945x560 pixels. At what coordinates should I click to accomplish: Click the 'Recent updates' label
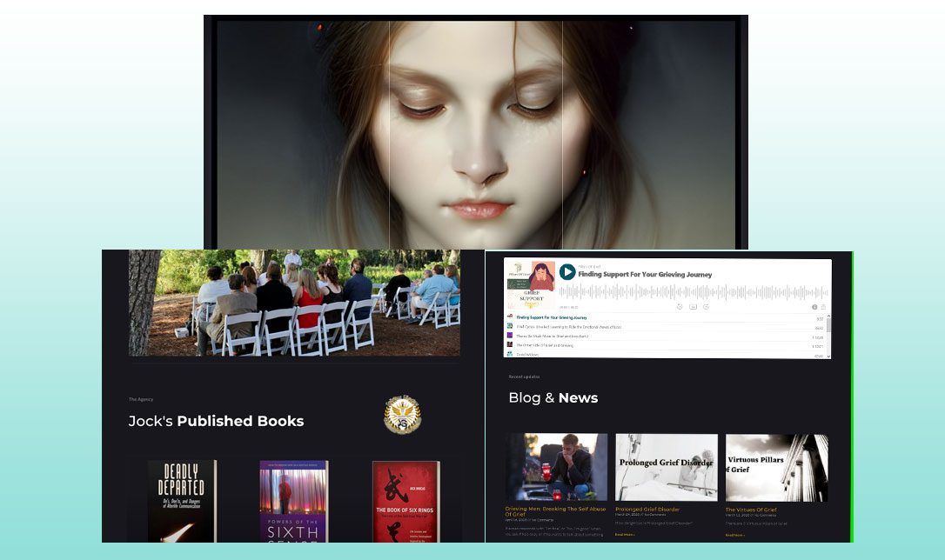coord(525,377)
